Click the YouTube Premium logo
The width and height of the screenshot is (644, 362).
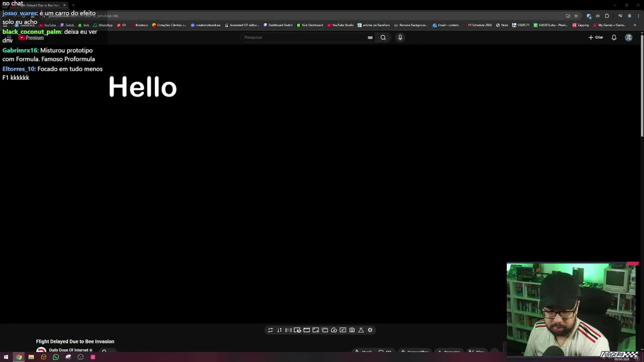coord(31,38)
